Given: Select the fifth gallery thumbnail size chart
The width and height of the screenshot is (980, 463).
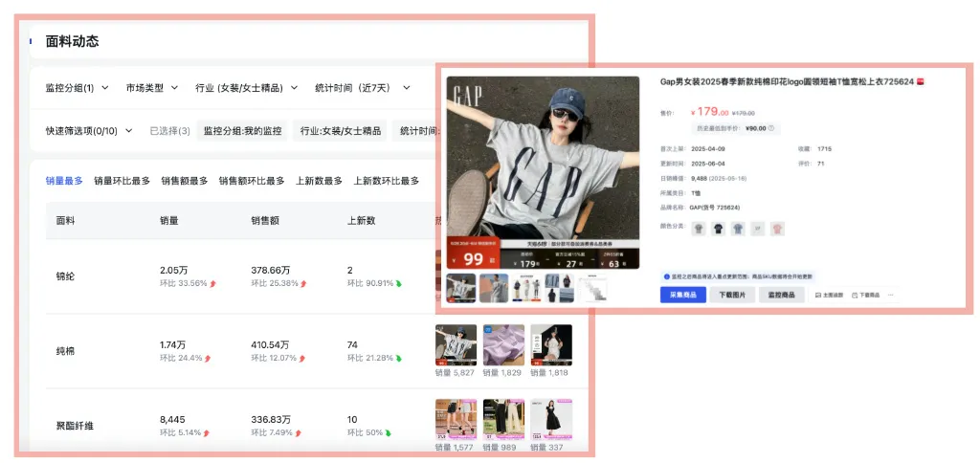Looking at the screenshot, I should click(591, 288).
